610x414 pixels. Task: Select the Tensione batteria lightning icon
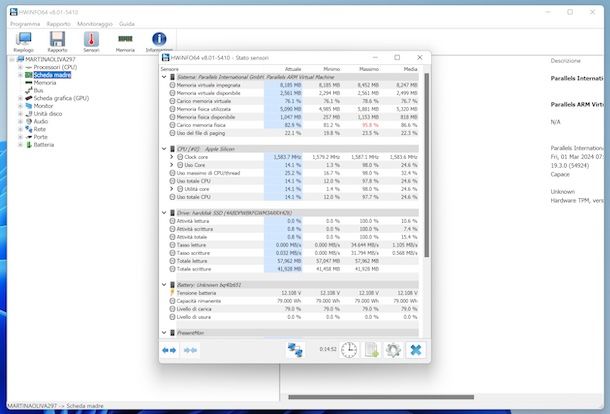click(x=172, y=293)
